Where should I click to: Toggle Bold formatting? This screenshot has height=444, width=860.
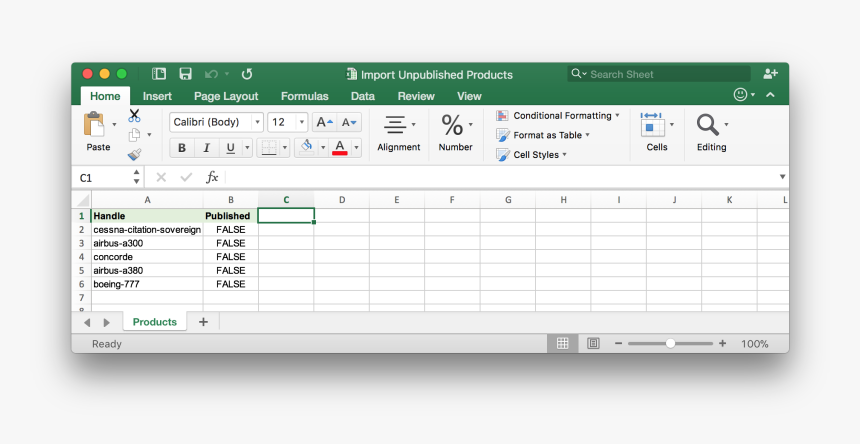click(182, 148)
